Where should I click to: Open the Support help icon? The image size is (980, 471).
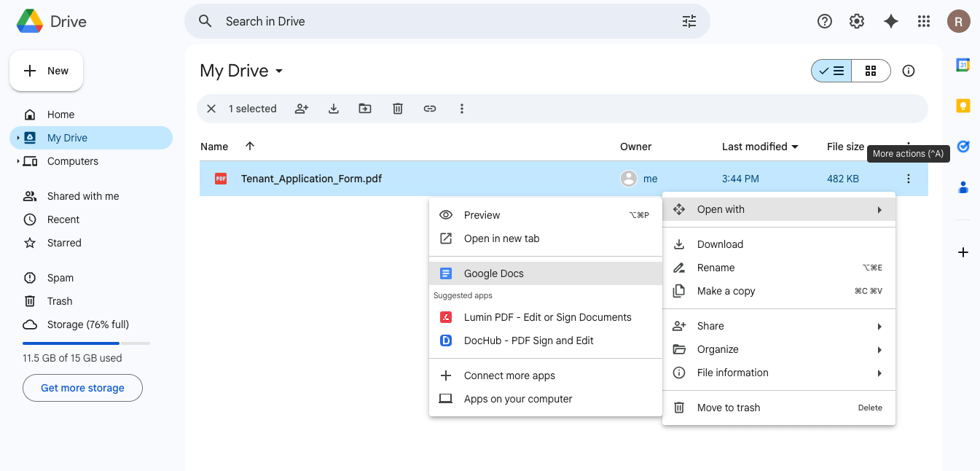coord(825,21)
